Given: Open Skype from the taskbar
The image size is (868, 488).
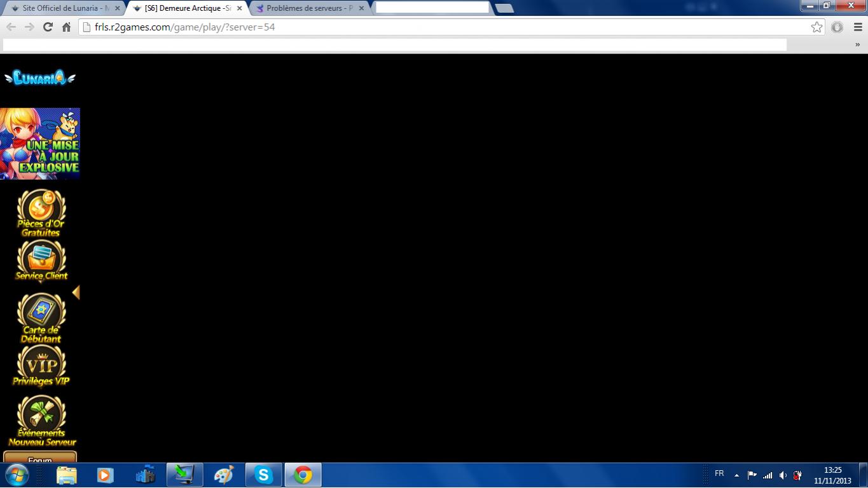Looking at the screenshot, I should pyautogui.click(x=263, y=475).
